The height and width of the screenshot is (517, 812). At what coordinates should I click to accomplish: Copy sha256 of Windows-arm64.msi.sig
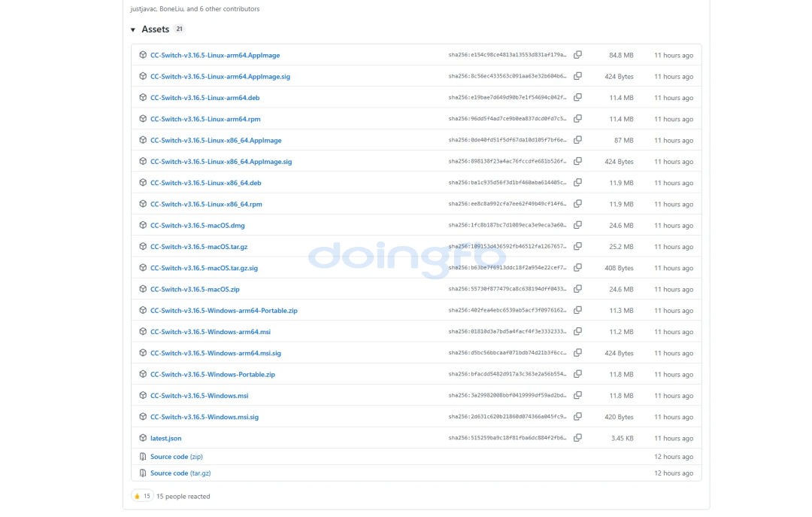tap(577, 352)
